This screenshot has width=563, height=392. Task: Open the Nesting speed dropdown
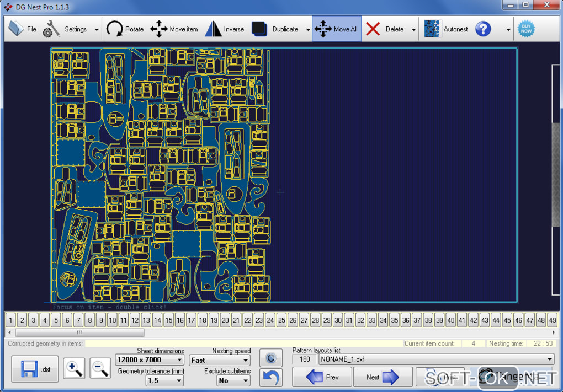coord(219,360)
